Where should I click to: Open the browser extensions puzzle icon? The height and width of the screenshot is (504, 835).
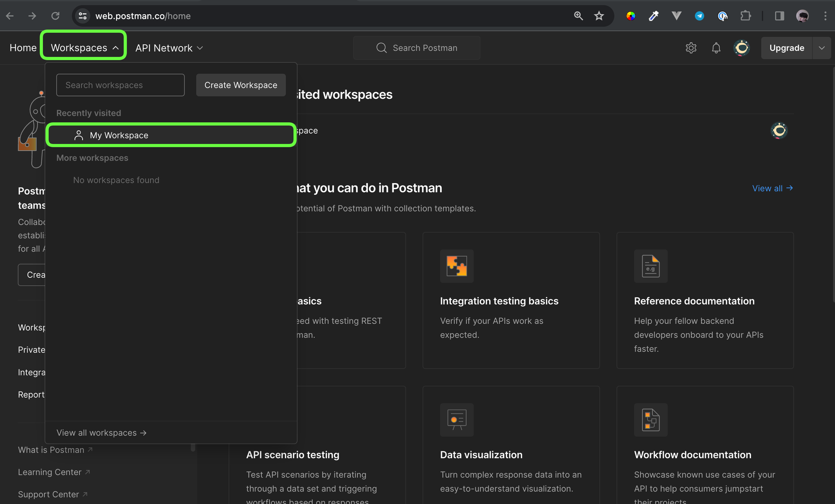pyautogui.click(x=745, y=16)
